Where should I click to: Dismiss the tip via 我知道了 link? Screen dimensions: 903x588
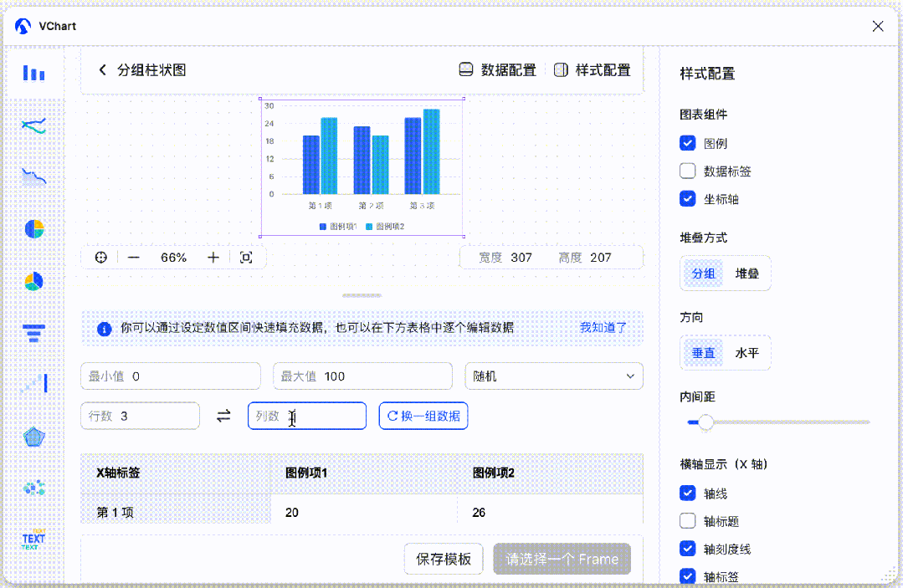pos(603,327)
